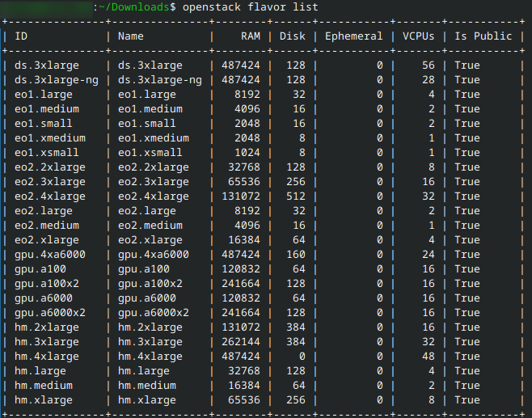This screenshot has width=532, height=418.
Task: Click the 'Name' column header
Action: (x=131, y=36)
